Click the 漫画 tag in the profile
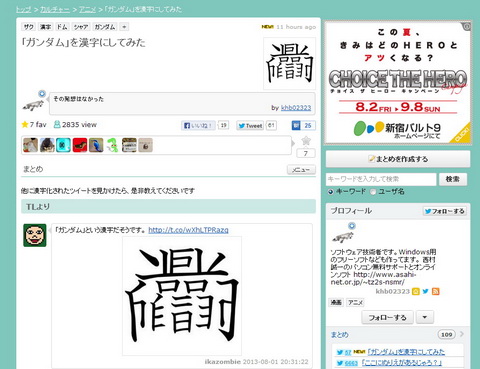This screenshot has width=480, height=369. tap(336, 302)
